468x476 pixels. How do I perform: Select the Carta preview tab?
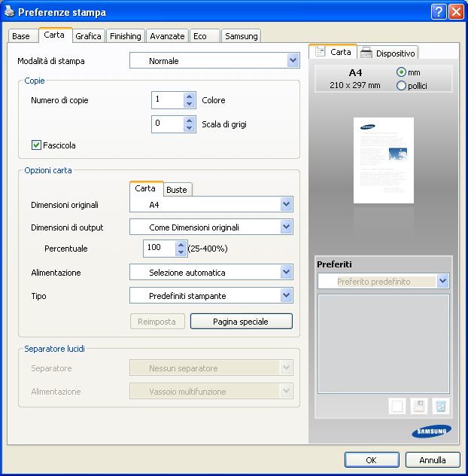coord(333,52)
